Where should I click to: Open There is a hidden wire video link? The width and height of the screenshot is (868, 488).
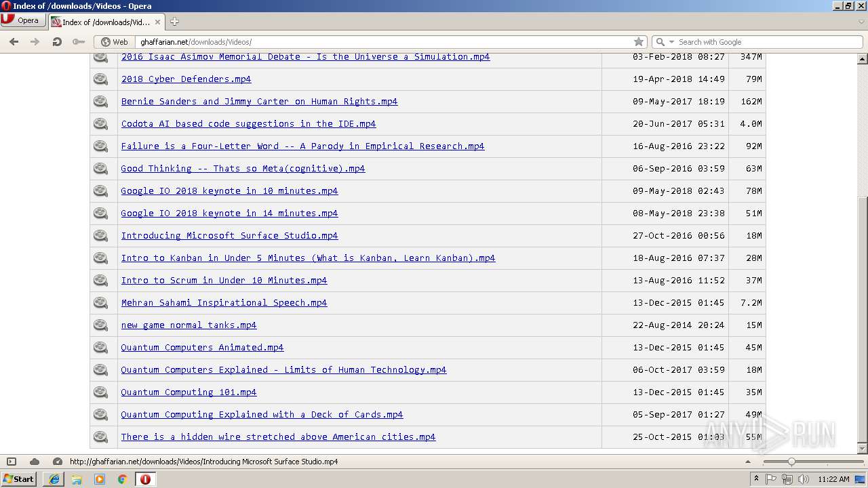(x=278, y=437)
